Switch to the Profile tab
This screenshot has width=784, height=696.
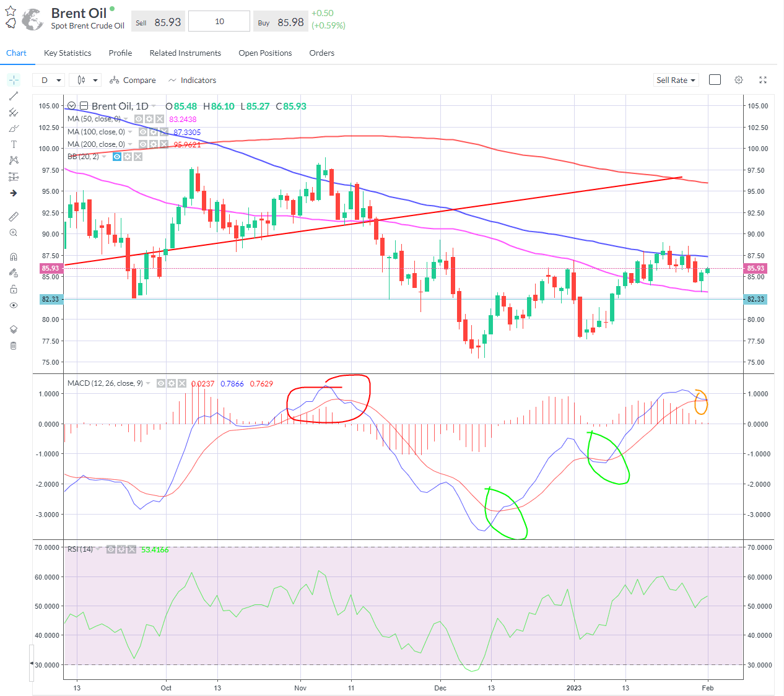(120, 53)
